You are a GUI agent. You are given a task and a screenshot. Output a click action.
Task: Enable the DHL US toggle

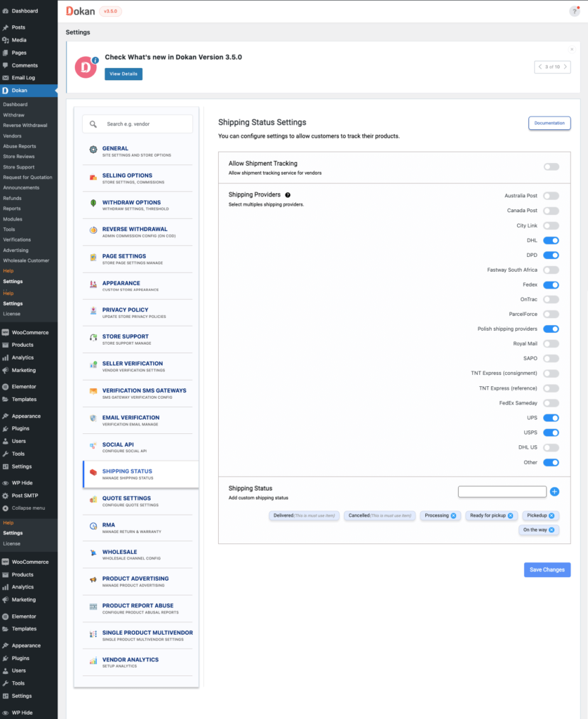[x=551, y=447]
